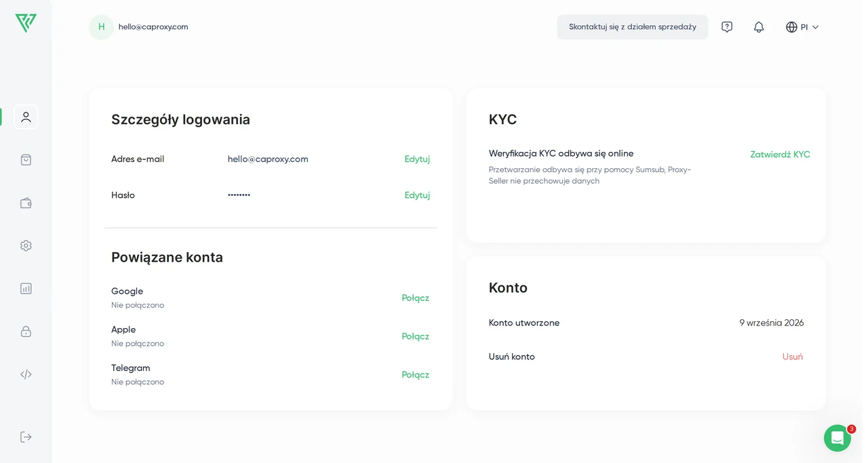Open the notifications bell
The height and width of the screenshot is (463, 868).
click(x=759, y=27)
